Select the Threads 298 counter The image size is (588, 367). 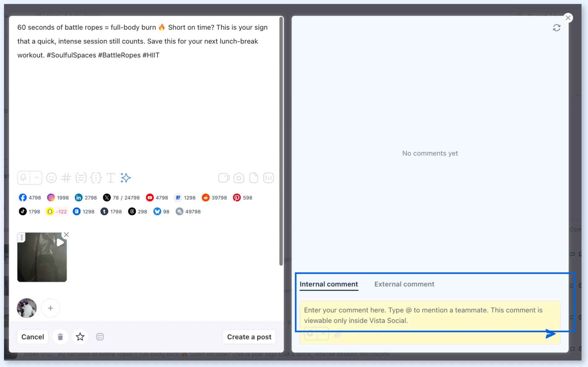tap(137, 211)
